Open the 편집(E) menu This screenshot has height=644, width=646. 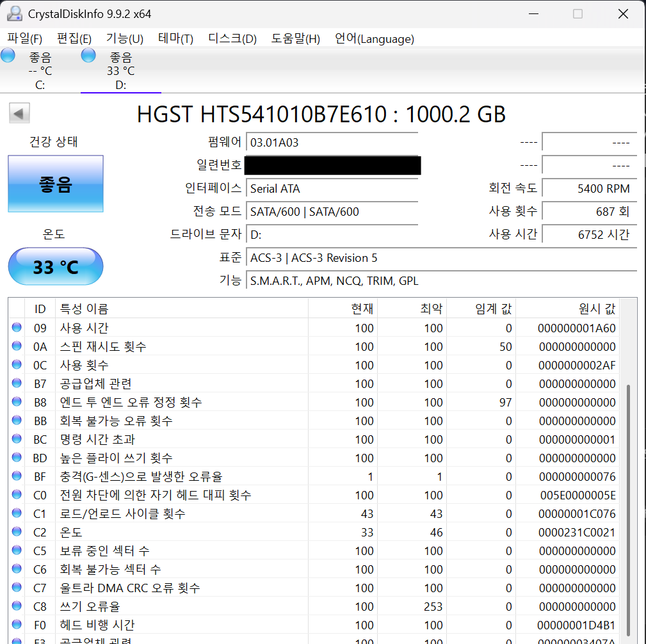click(x=74, y=39)
